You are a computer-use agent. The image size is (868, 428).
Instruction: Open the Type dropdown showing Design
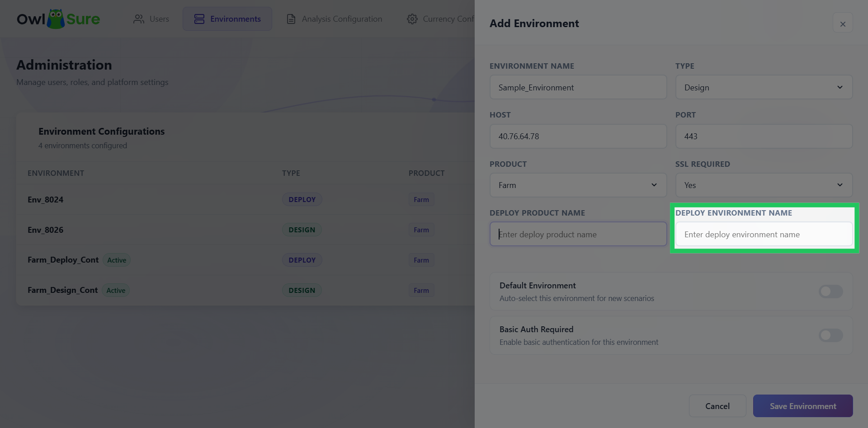(x=764, y=87)
